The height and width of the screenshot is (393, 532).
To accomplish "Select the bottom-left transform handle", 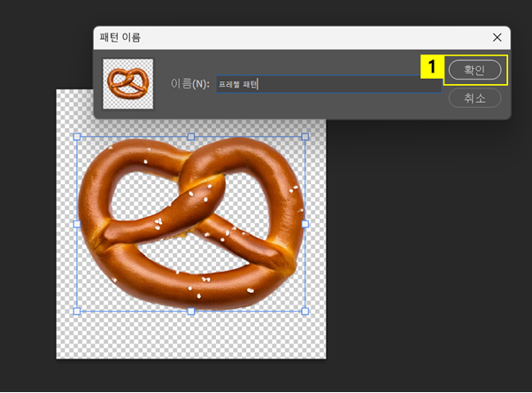I will point(77,312).
